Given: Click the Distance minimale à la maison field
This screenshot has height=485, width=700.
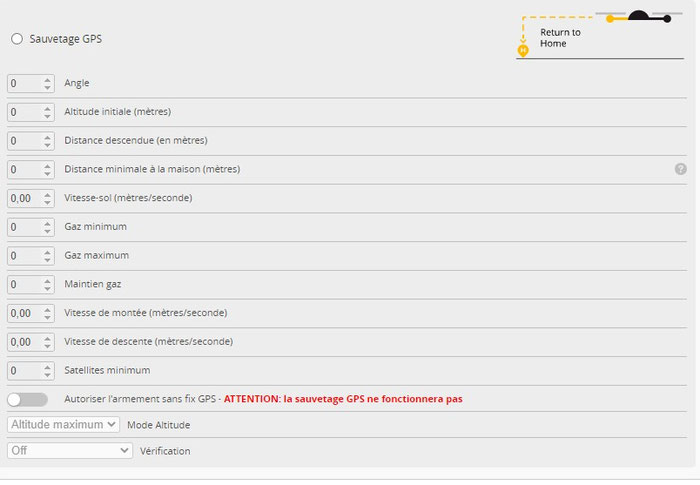Looking at the screenshot, I should coord(30,170).
